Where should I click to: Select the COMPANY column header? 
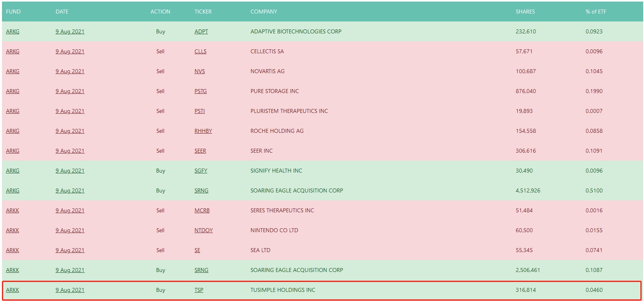(264, 12)
